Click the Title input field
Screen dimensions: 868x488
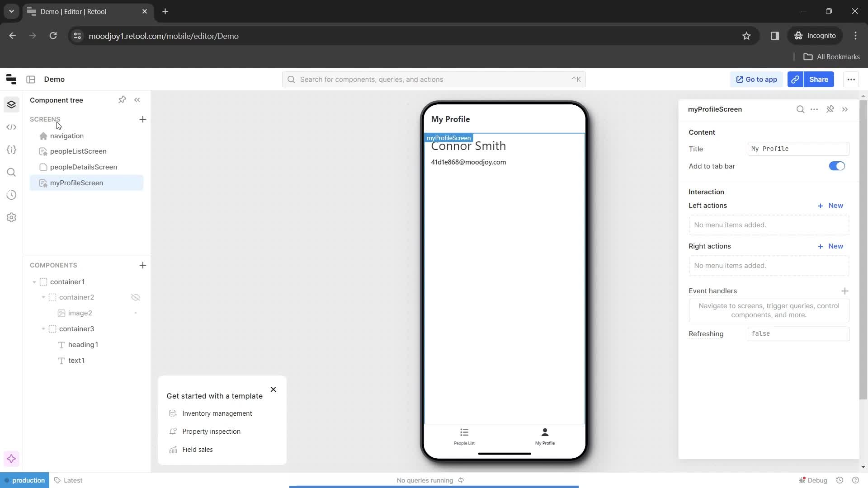[x=798, y=148]
